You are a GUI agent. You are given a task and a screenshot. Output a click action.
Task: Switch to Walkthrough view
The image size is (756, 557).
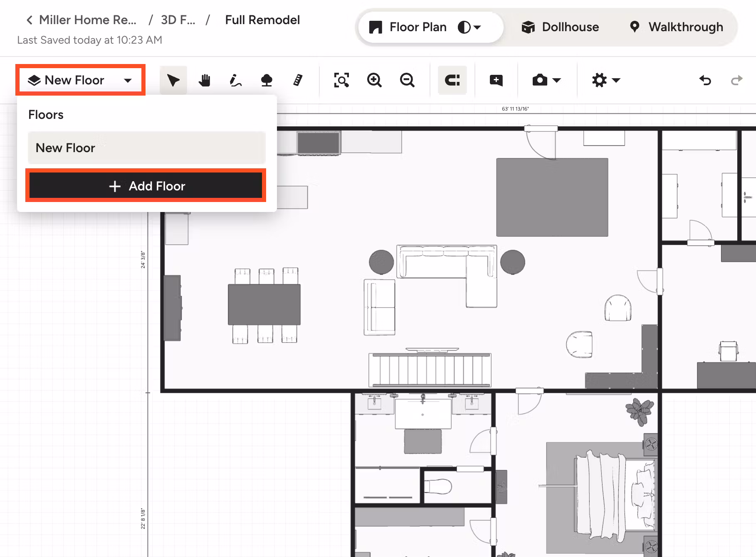pos(677,27)
